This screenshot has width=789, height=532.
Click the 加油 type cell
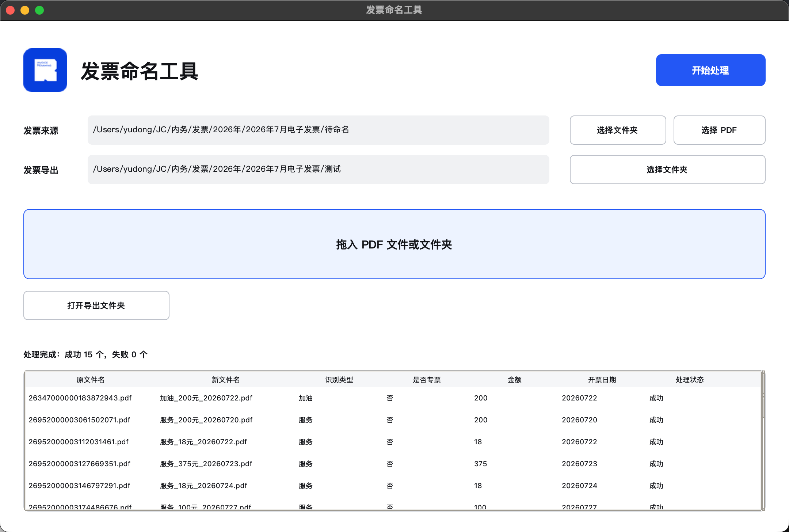pyautogui.click(x=306, y=398)
